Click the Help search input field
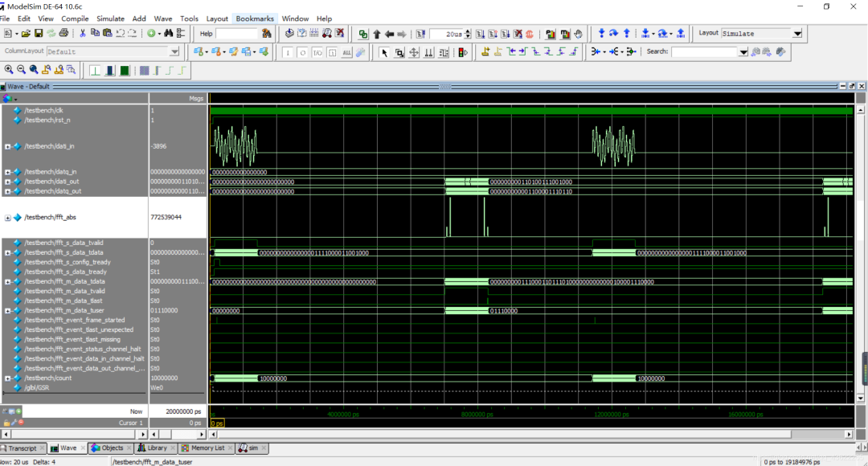The width and height of the screenshot is (868, 466). 236,34
